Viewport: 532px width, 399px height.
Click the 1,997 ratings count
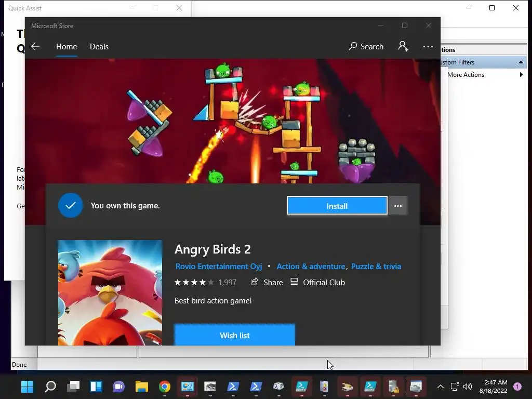(x=228, y=282)
